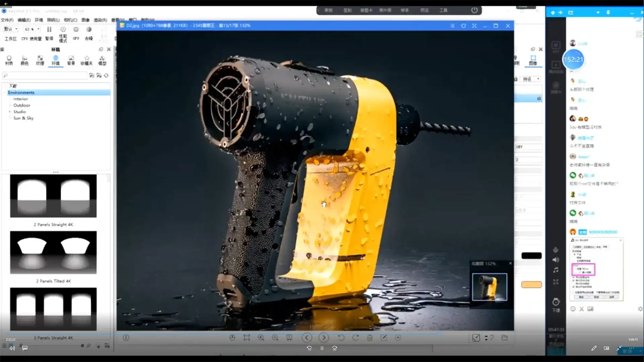Select the 2 Panels Tilted 4K thumbnail
This screenshot has height=362, width=644.
[x=53, y=252]
